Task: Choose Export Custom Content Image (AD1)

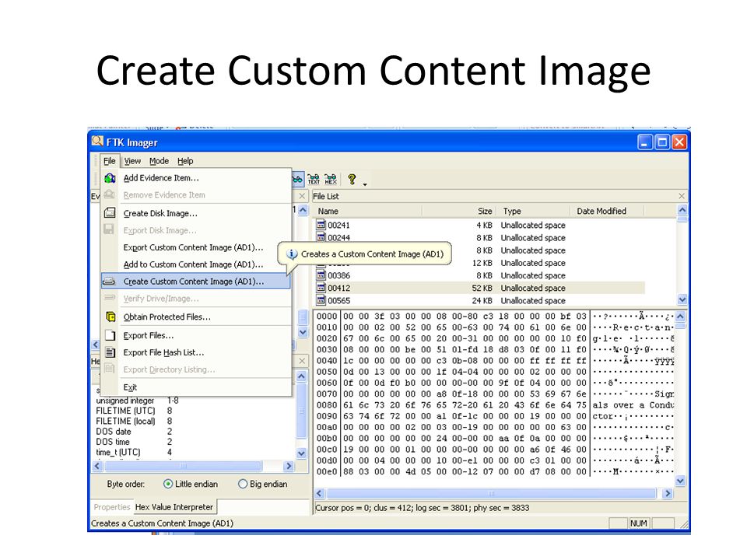Action: pyautogui.click(x=196, y=247)
